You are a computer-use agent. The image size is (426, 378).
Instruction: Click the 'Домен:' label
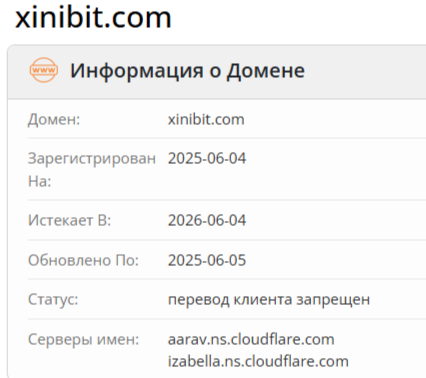coord(54,119)
